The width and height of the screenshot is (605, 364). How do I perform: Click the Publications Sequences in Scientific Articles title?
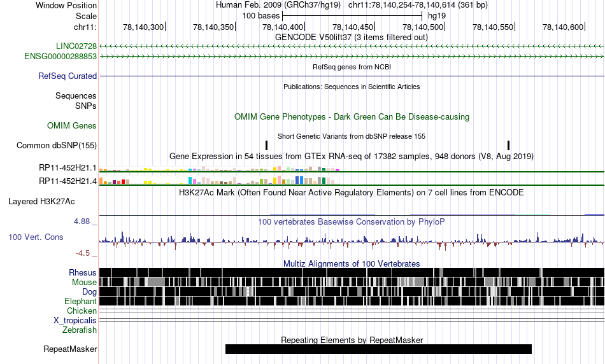(x=352, y=87)
